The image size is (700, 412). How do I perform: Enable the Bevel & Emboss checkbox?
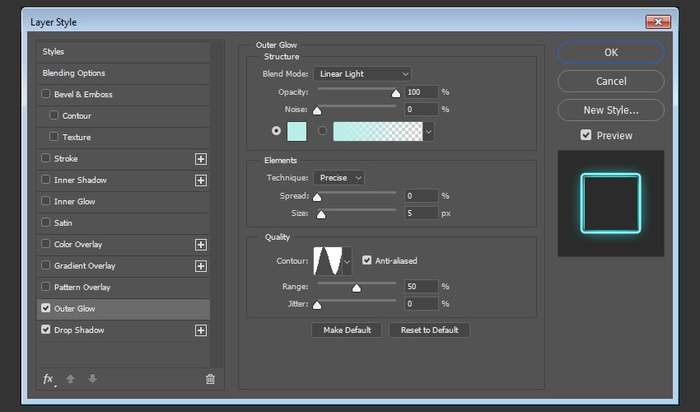[46, 94]
